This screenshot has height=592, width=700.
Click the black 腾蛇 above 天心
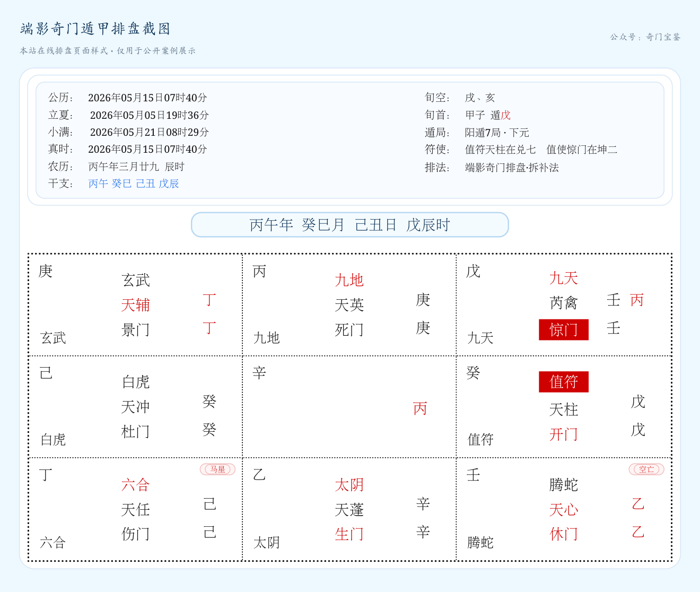pyautogui.click(x=564, y=485)
